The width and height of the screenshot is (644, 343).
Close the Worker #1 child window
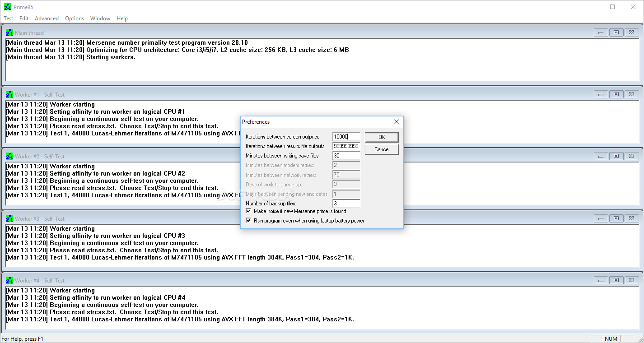(632, 94)
